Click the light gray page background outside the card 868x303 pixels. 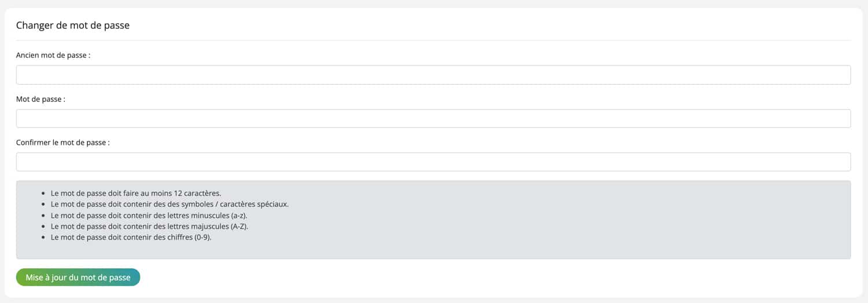click(x=434, y=3)
